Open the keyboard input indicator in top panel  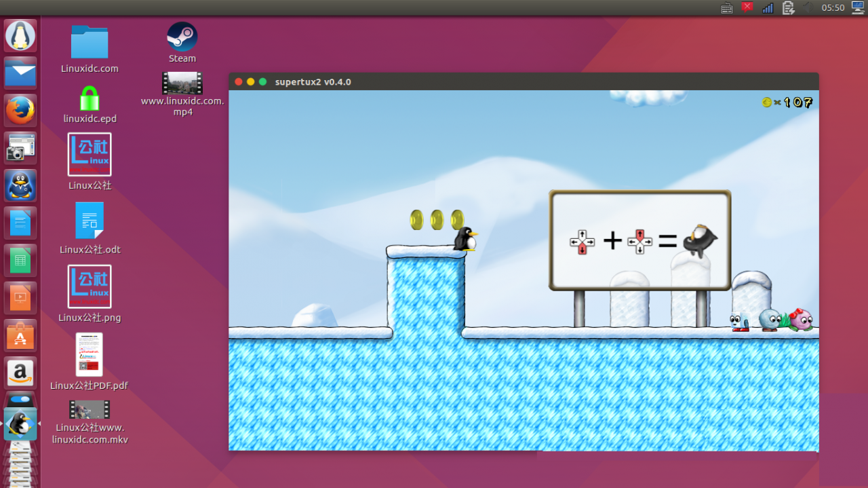727,8
